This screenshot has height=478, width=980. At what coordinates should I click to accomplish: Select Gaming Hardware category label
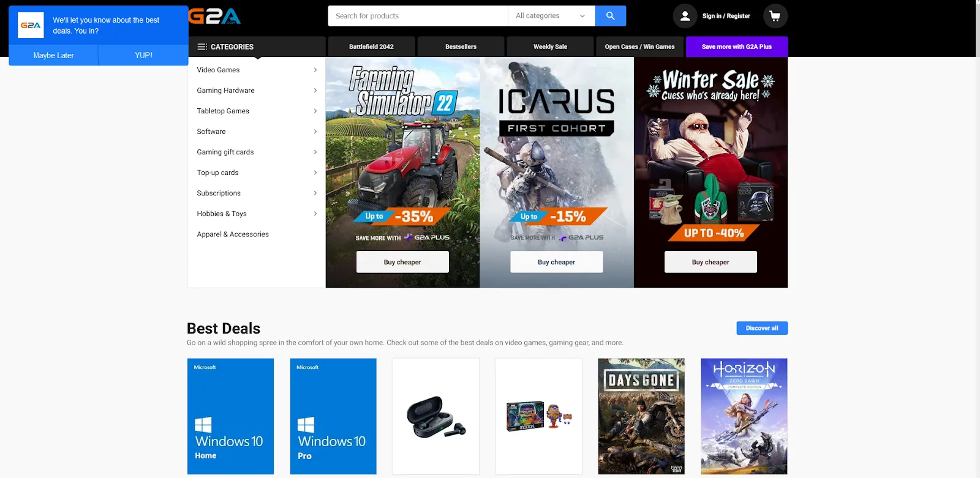225,91
